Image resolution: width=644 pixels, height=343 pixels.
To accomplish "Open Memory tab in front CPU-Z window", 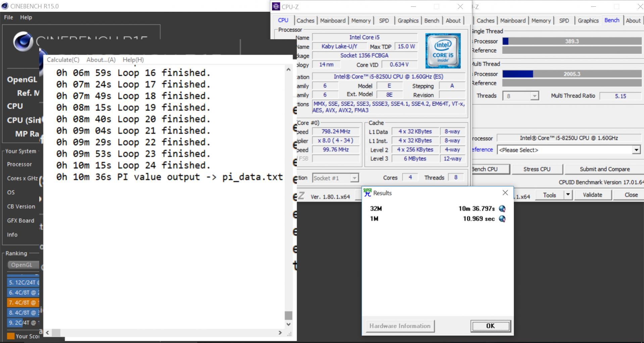I will 361,20.
